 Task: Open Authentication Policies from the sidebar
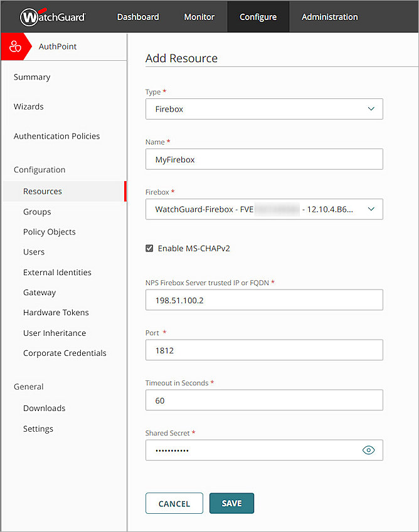[56, 136]
